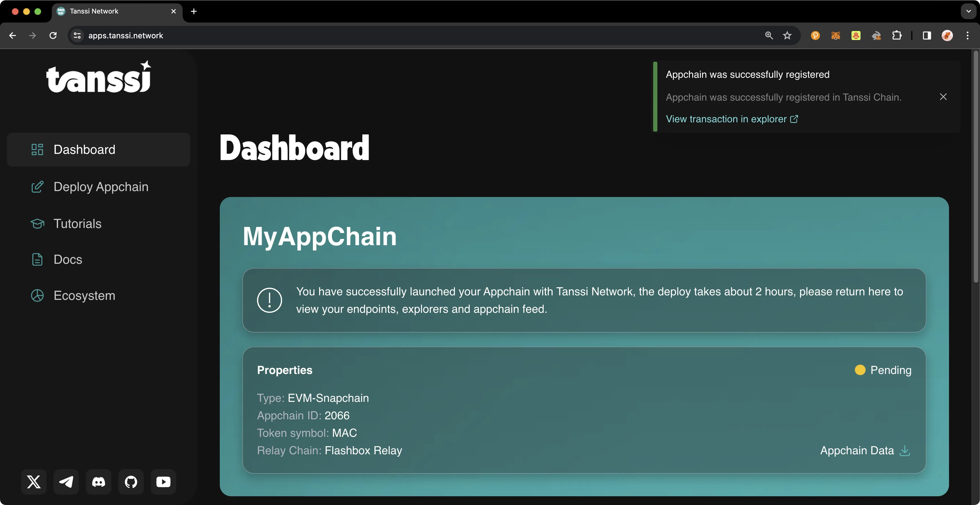Screen dimensions: 980x505
Task: Bookmark this page with the star icon
Action: tap(787, 36)
